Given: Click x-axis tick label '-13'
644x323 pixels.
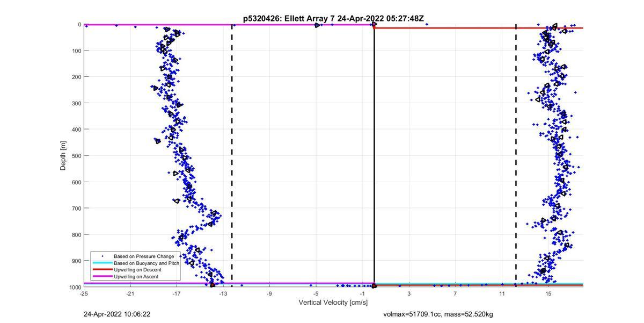Looking at the screenshot, I should point(223,293).
